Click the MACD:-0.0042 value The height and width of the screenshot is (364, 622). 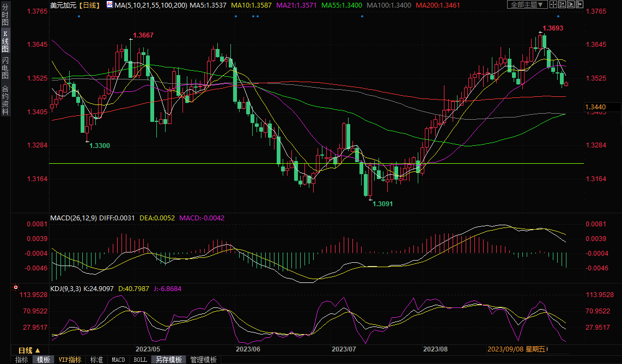pos(202,218)
